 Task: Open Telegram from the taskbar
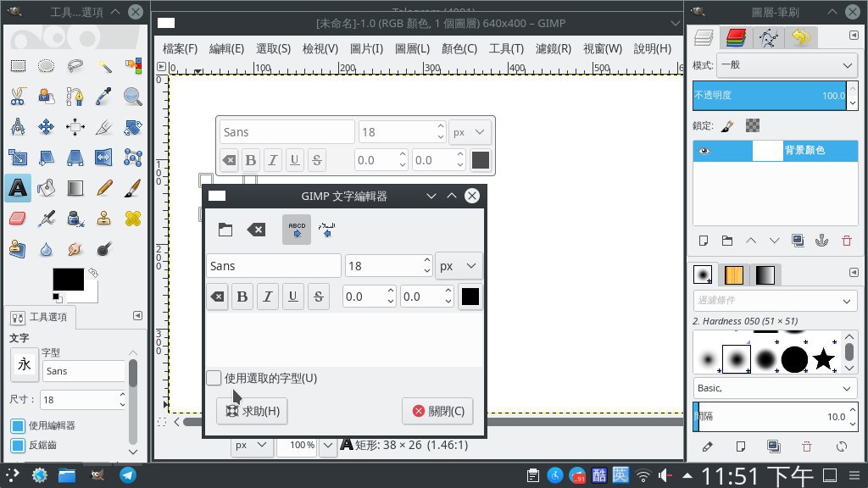(x=128, y=475)
